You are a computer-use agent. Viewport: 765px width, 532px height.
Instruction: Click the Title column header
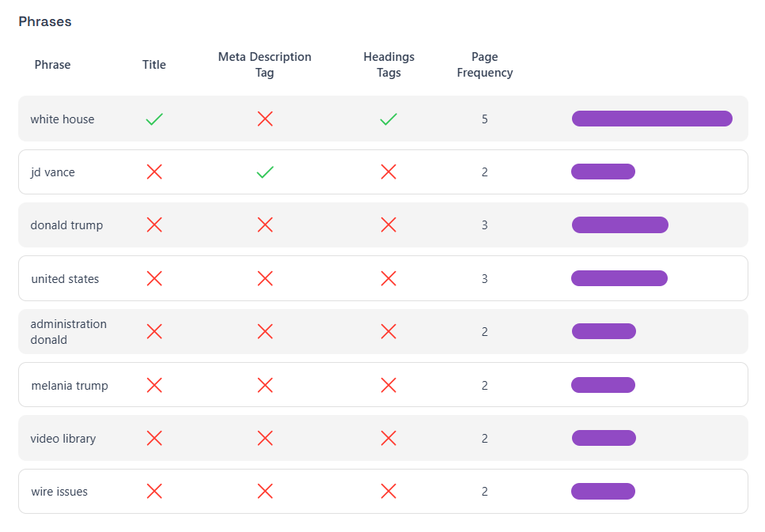tap(154, 65)
